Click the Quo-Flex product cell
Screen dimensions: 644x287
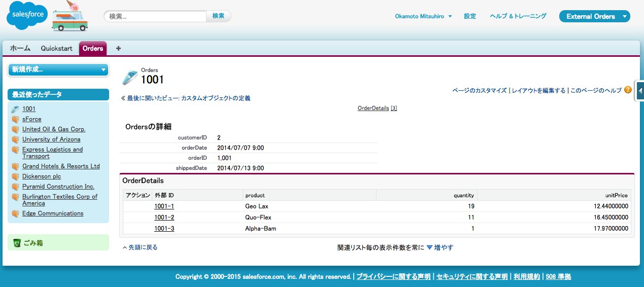(x=258, y=218)
